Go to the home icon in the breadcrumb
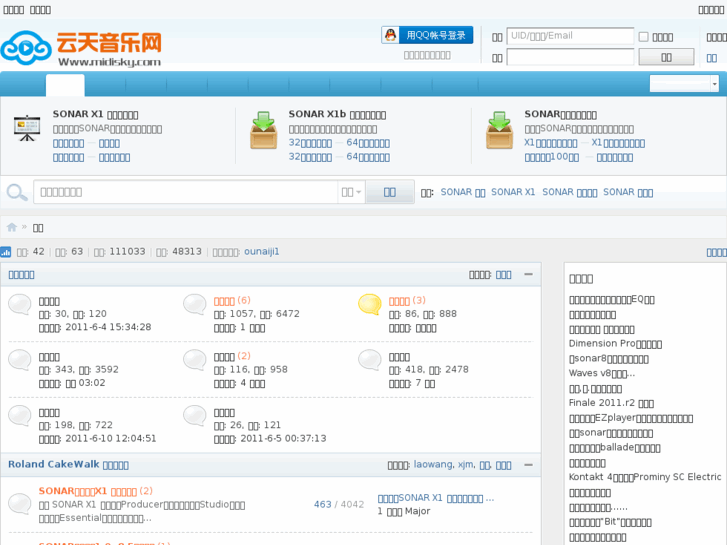Screen dimensions: 727x545 pyautogui.click(x=12, y=227)
